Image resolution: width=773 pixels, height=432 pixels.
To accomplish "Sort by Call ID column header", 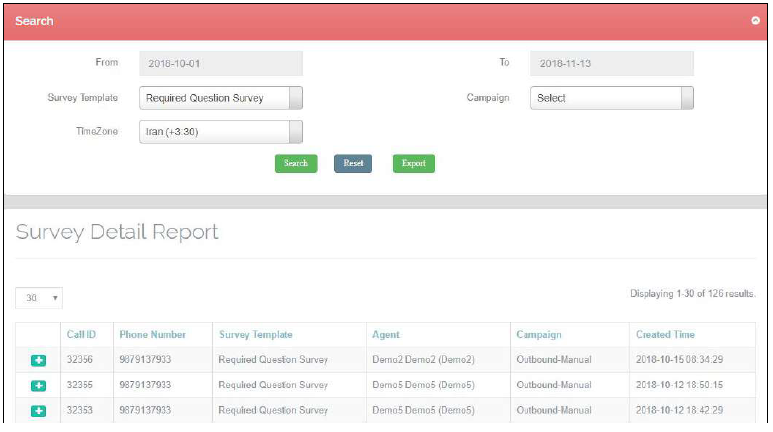I will pos(81,335).
